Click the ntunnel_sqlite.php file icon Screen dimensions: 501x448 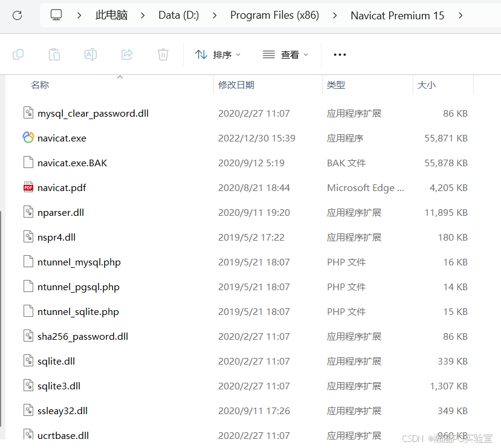click(28, 311)
